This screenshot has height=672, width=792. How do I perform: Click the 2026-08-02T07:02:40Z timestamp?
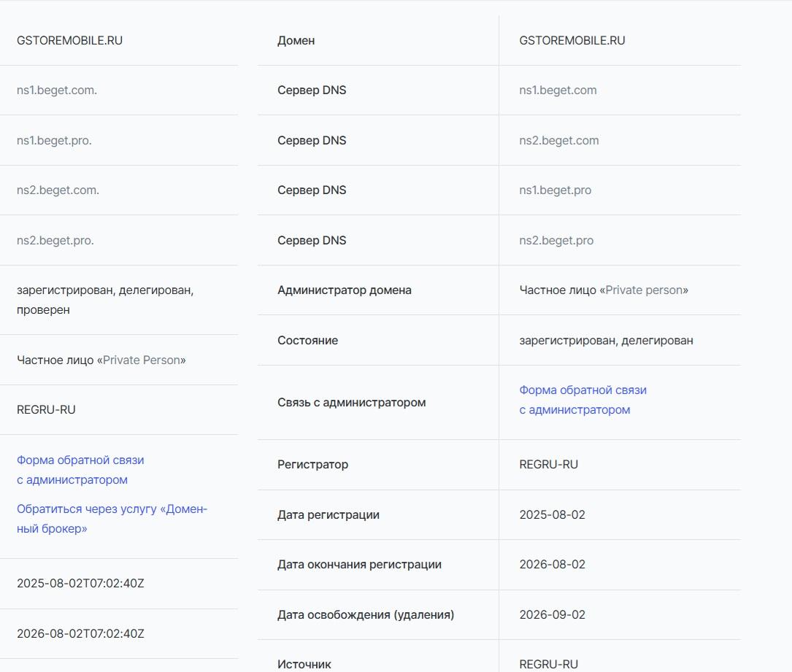(80, 634)
